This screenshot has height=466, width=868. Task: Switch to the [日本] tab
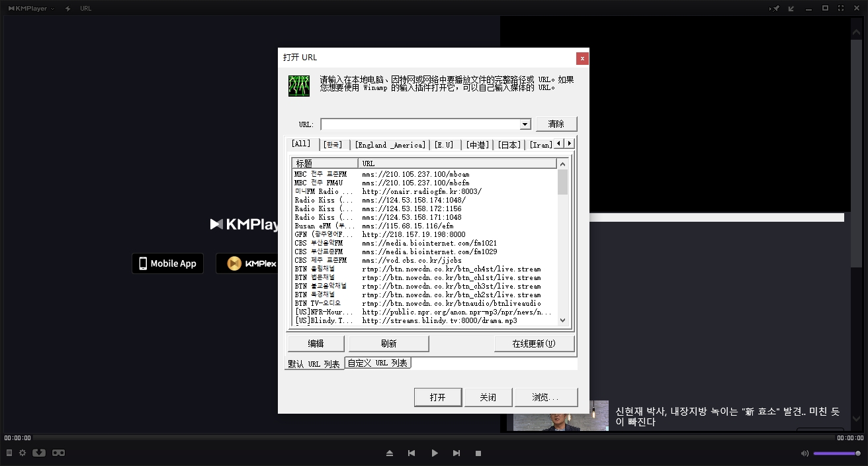coord(509,145)
